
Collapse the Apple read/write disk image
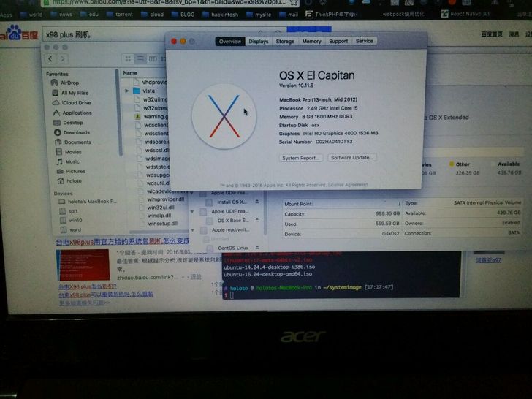pyautogui.click(x=192, y=230)
